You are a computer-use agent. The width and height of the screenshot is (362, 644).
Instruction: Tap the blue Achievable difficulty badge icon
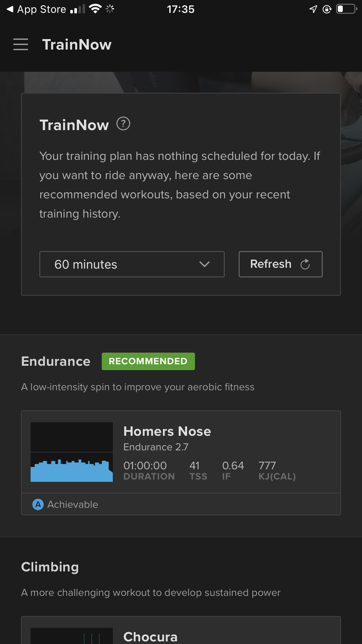tap(38, 504)
